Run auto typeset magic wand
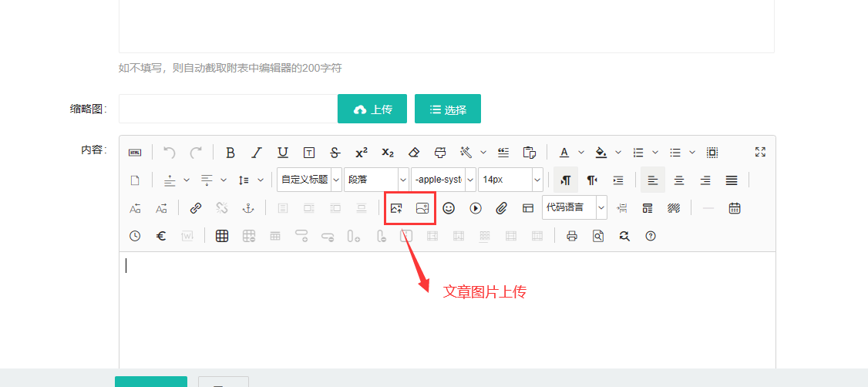 tap(466, 152)
